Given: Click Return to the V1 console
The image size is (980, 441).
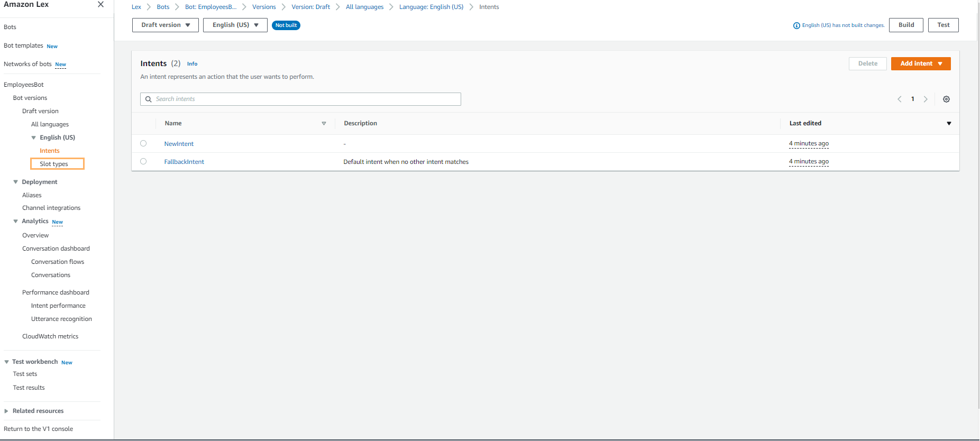Looking at the screenshot, I should 38,429.
